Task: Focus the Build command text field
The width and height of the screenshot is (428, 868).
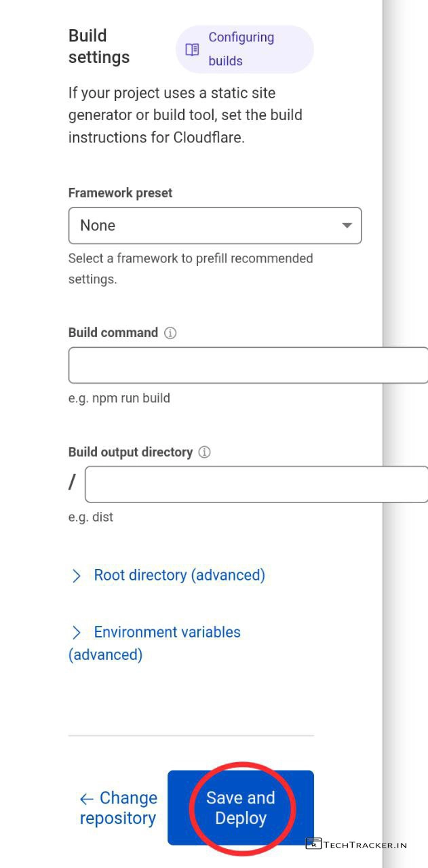Action: [248, 366]
